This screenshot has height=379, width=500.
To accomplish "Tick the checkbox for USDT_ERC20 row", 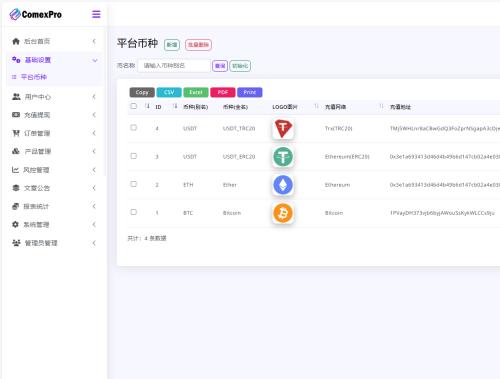I will point(134,156).
